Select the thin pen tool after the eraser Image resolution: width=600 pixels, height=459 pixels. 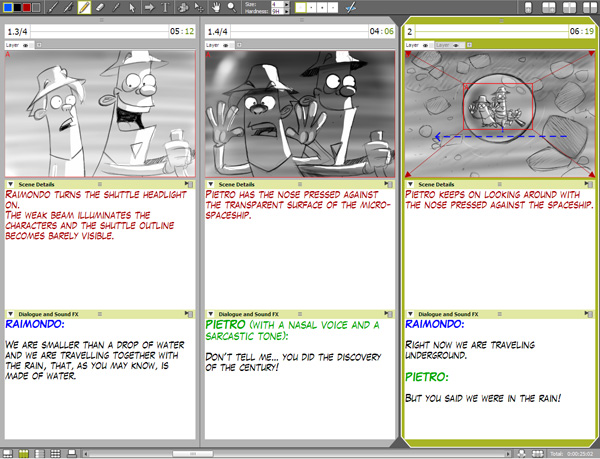116,7
